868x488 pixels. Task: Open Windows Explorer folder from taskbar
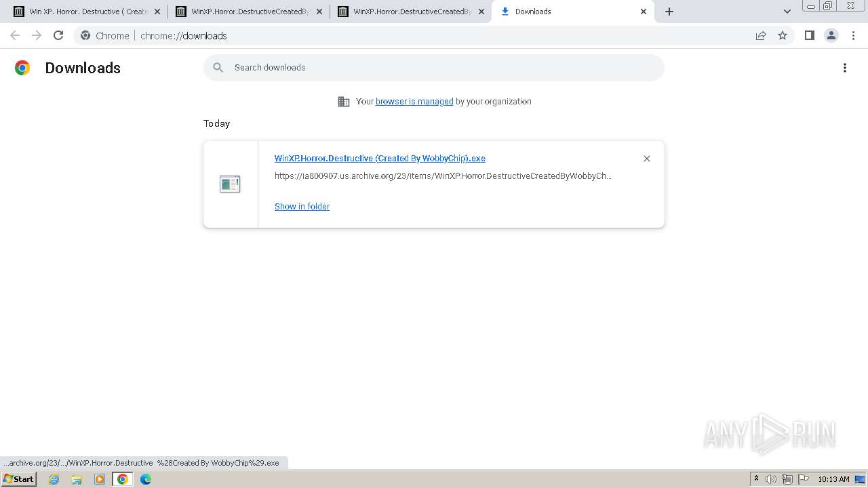(x=77, y=479)
